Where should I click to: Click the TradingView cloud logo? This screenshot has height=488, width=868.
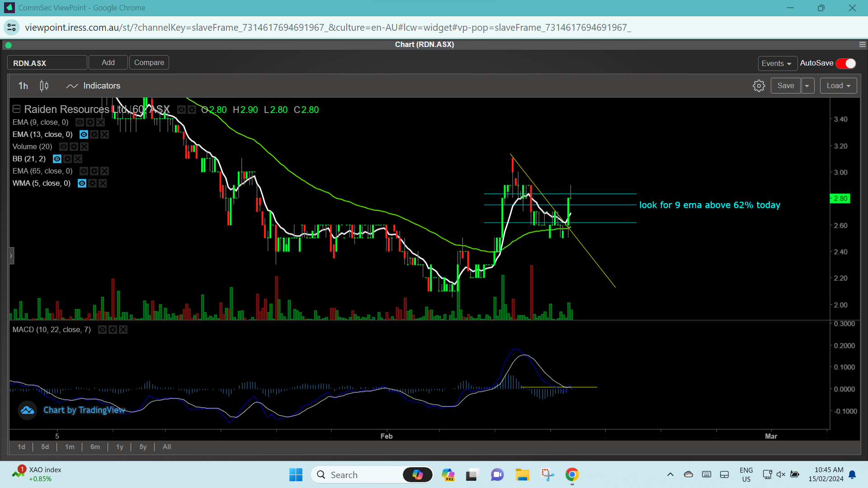click(x=27, y=410)
